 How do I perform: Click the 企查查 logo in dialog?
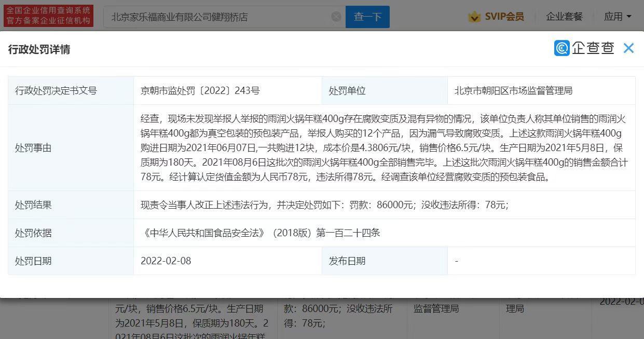pyautogui.click(x=584, y=48)
